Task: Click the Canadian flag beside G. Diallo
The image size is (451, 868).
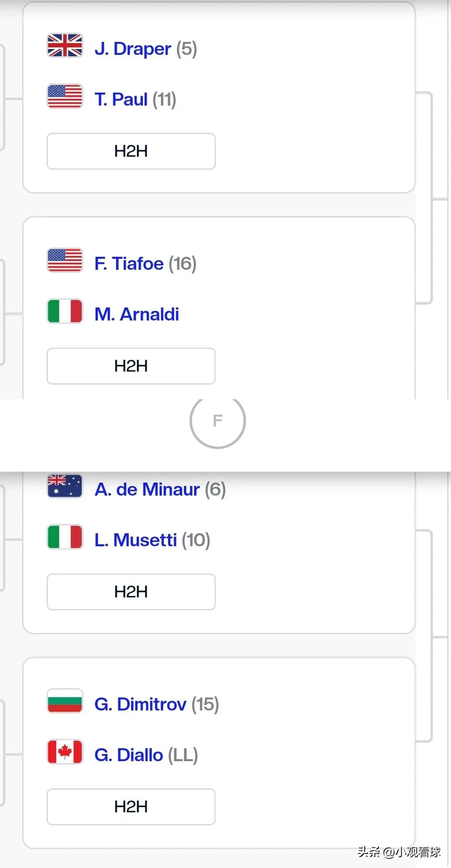Action: (65, 752)
